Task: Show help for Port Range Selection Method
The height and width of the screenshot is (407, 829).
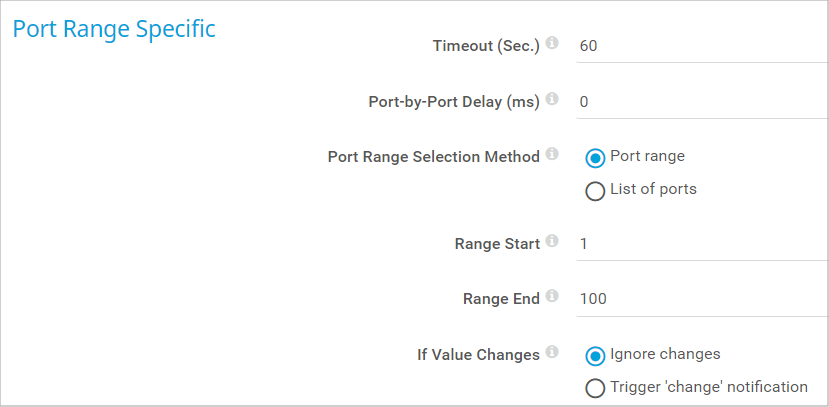Action: (552, 155)
